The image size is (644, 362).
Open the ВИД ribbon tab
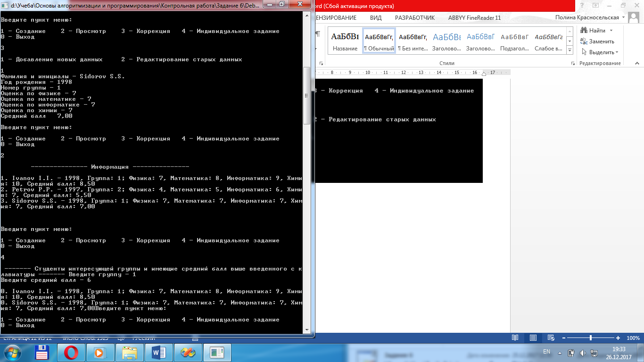(x=376, y=18)
